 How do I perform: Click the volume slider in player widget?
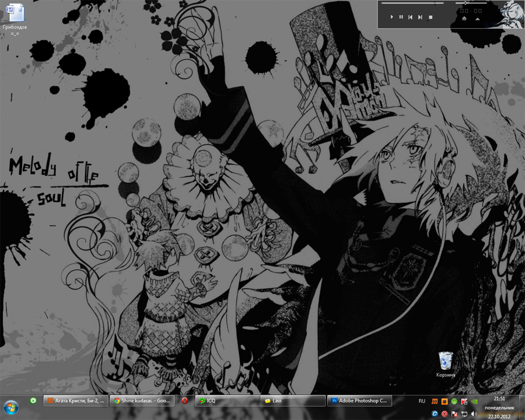point(471,3)
